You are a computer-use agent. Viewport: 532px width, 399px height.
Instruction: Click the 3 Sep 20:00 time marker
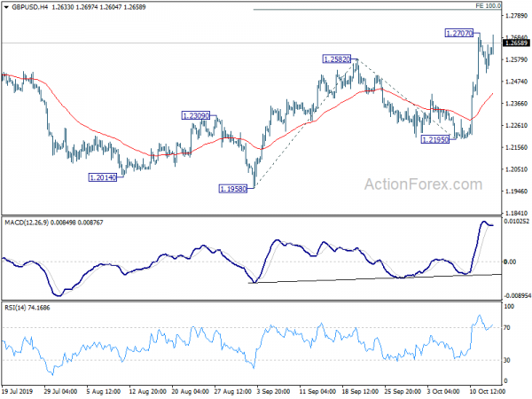(x=273, y=391)
